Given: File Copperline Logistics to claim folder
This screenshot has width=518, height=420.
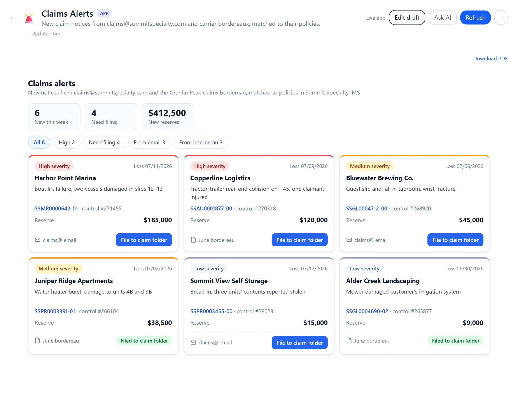Looking at the screenshot, I should coord(299,240).
